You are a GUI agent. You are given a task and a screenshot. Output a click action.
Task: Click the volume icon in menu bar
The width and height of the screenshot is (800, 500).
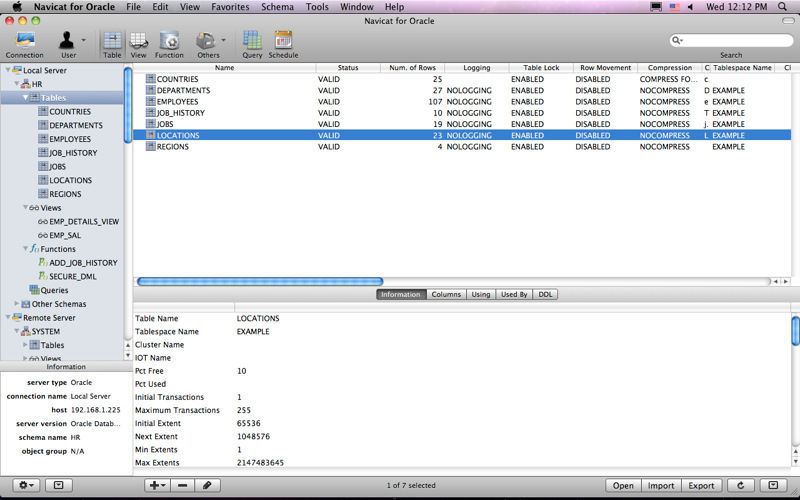tap(690, 7)
